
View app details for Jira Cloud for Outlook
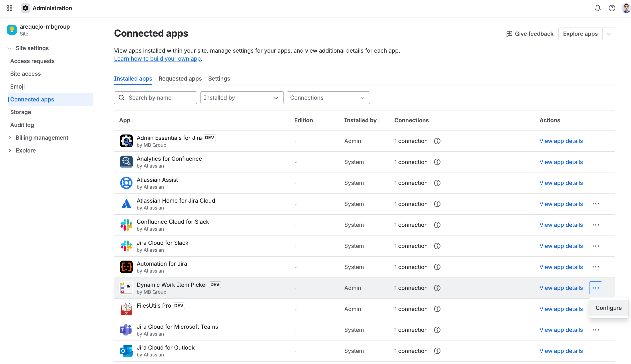click(x=561, y=351)
